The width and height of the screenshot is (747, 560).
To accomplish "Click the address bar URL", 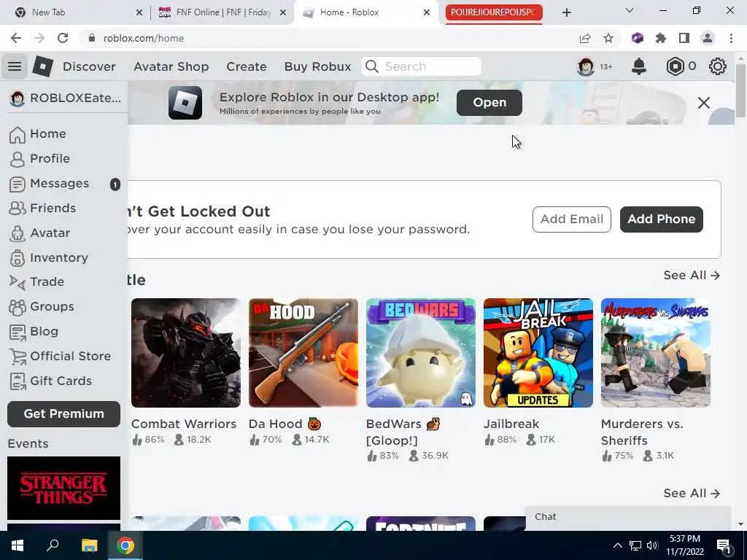I will pos(144,38).
